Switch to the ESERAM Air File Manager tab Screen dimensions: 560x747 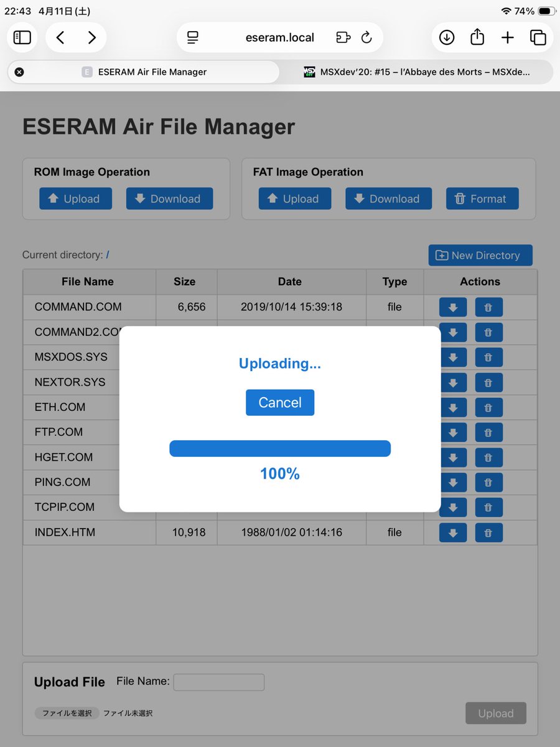click(144, 72)
